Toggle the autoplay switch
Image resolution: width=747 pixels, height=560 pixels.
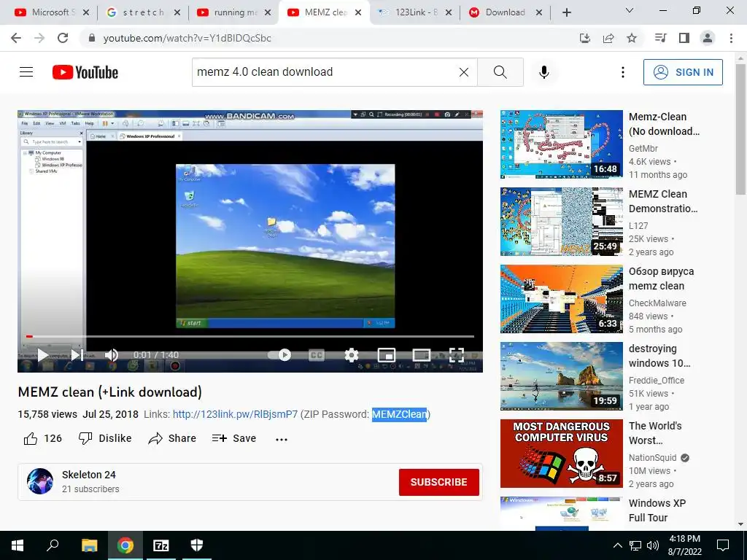pos(279,355)
